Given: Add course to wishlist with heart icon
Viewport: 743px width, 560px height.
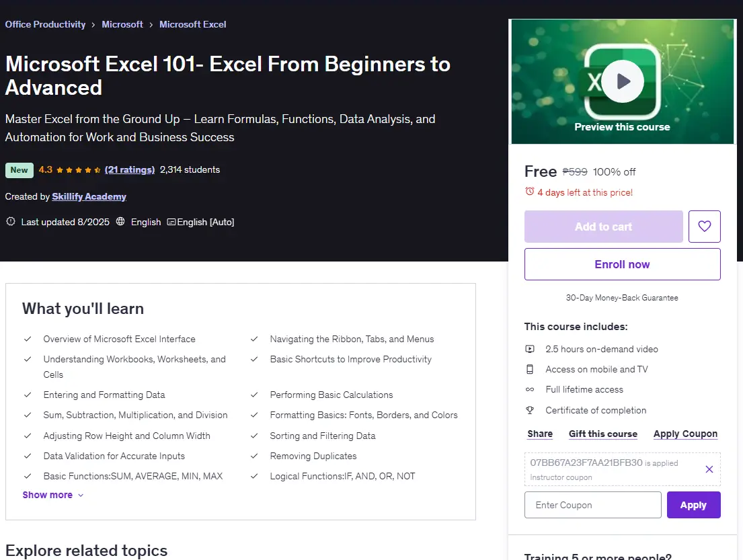Looking at the screenshot, I should [704, 227].
